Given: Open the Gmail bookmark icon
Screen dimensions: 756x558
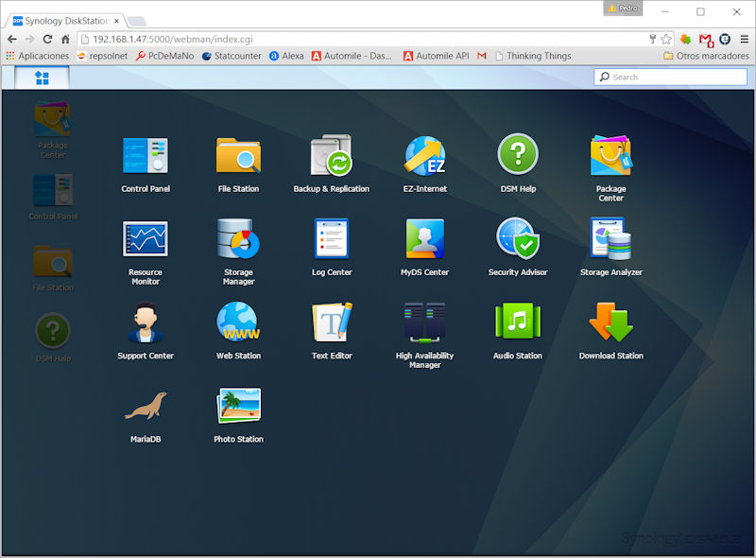Looking at the screenshot, I should tap(482, 56).
